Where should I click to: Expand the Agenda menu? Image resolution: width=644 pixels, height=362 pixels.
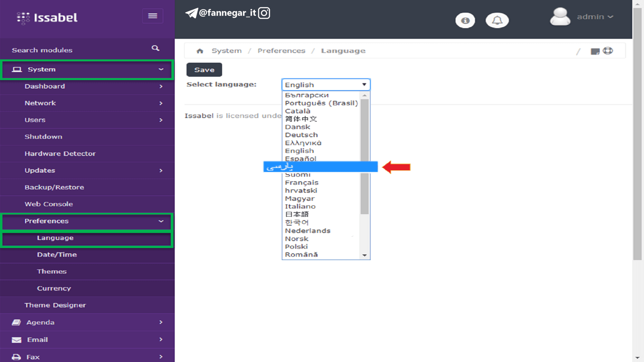(x=161, y=322)
